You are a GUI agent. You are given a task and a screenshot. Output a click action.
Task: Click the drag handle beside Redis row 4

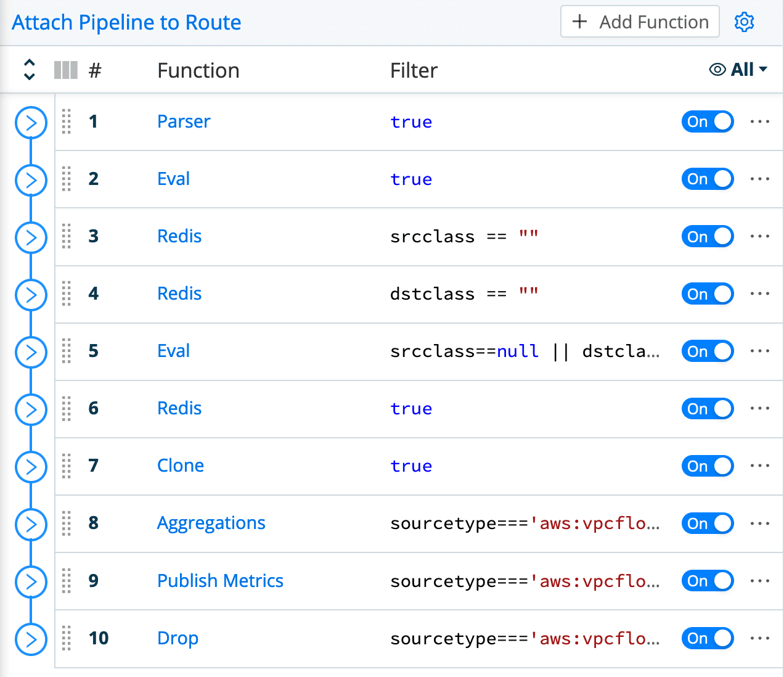(x=66, y=294)
